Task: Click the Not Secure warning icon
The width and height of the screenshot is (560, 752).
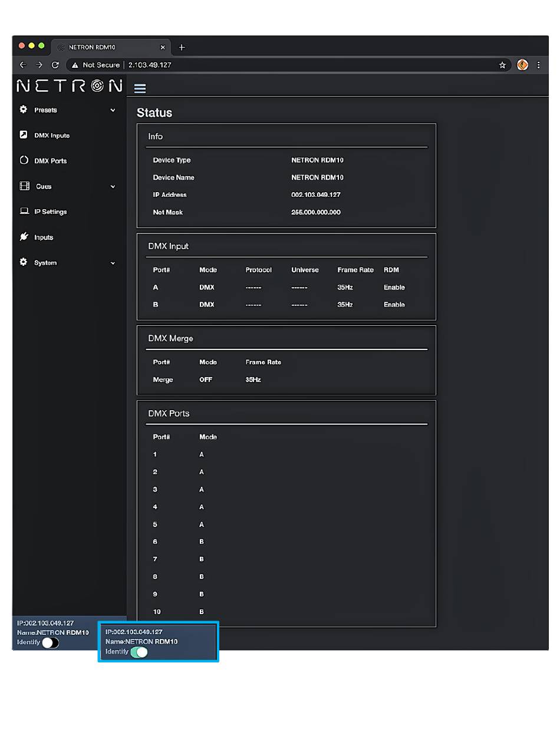Action: click(x=75, y=65)
